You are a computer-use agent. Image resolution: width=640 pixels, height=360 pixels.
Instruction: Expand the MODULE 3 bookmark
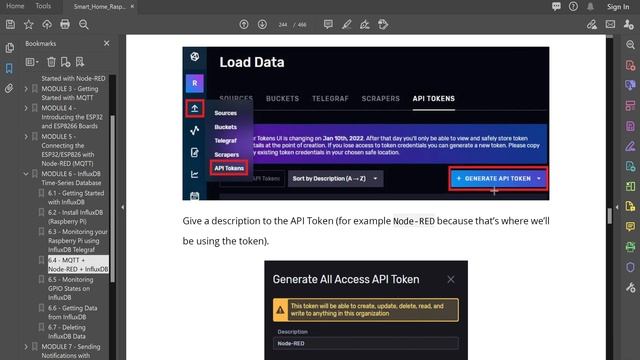click(x=26, y=89)
